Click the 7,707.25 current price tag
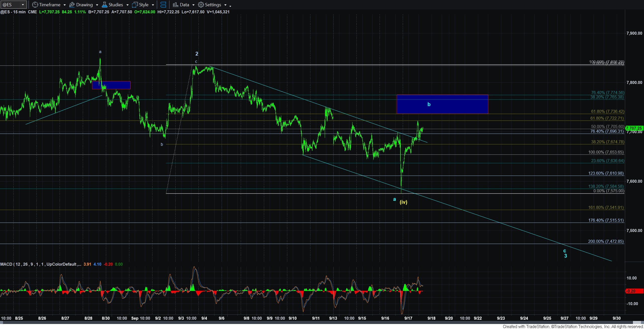The height and width of the screenshot is (329, 644). pyautogui.click(x=634, y=128)
